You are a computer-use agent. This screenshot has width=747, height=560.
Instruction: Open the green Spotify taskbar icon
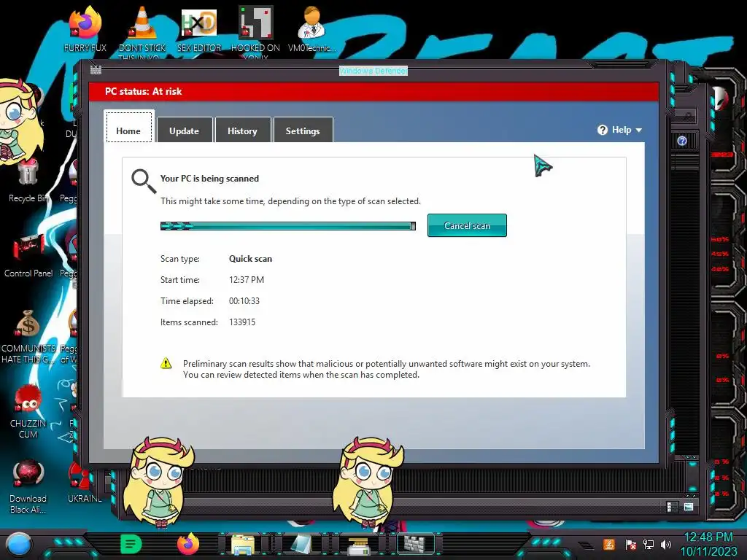click(x=131, y=544)
